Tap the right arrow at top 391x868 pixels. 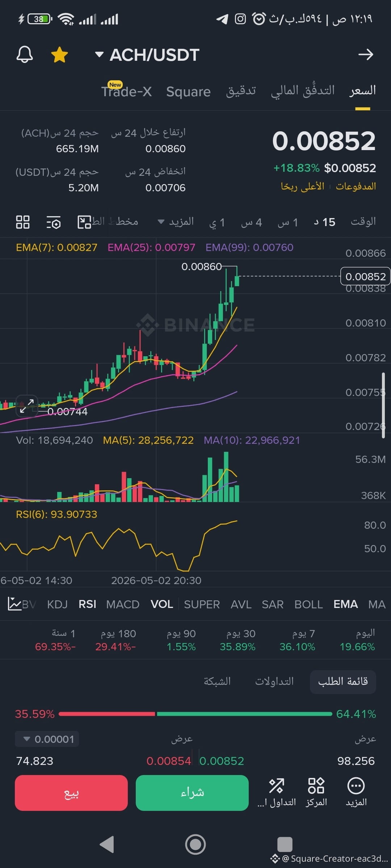coord(366,55)
